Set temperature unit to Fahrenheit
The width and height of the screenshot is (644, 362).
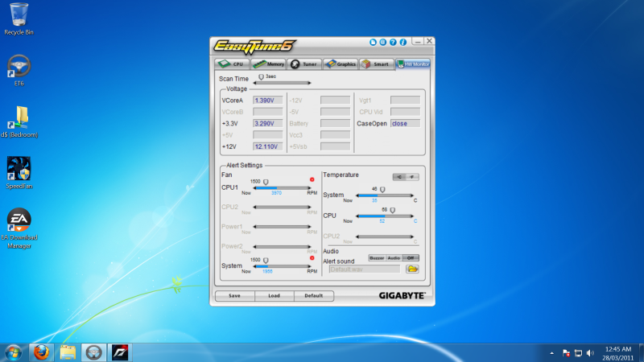click(412, 177)
